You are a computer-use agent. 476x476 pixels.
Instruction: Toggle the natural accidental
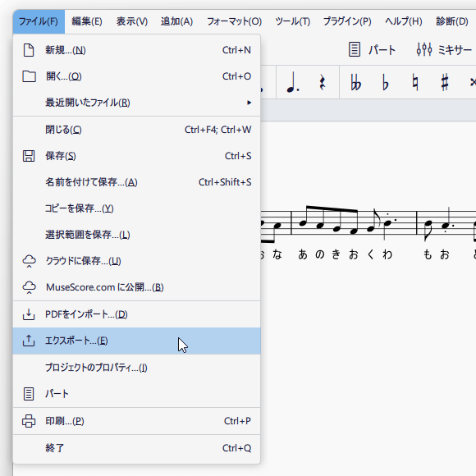(x=415, y=83)
